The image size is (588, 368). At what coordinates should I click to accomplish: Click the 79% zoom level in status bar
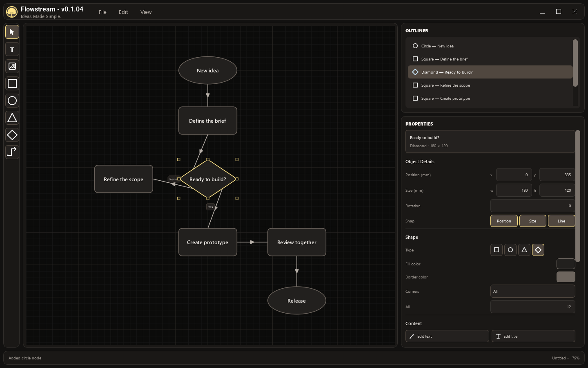tap(576, 358)
